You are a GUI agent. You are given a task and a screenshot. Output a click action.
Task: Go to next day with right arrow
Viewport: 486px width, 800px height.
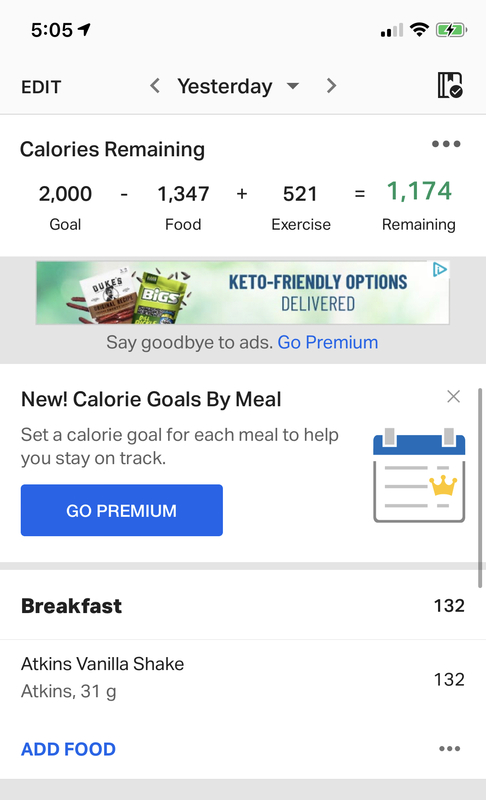(x=331, y=86)
